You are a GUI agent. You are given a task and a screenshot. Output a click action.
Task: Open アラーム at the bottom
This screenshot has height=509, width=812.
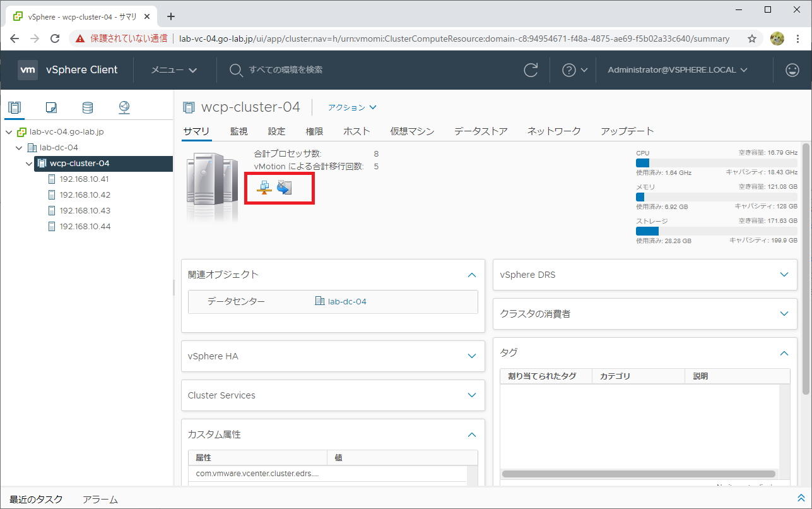(x=100, y=499)
